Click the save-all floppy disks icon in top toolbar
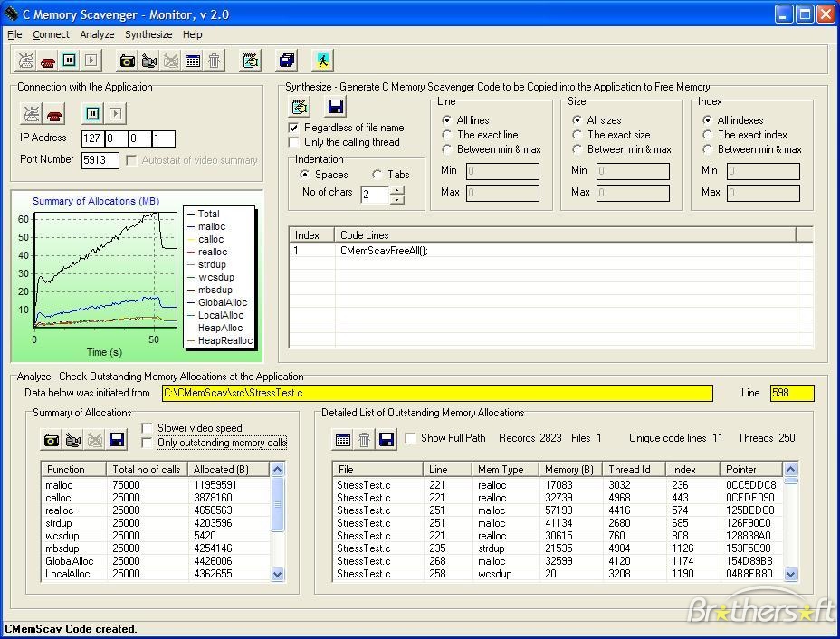Viewport: 840px width, 639px height. click(x=287, y=61)
